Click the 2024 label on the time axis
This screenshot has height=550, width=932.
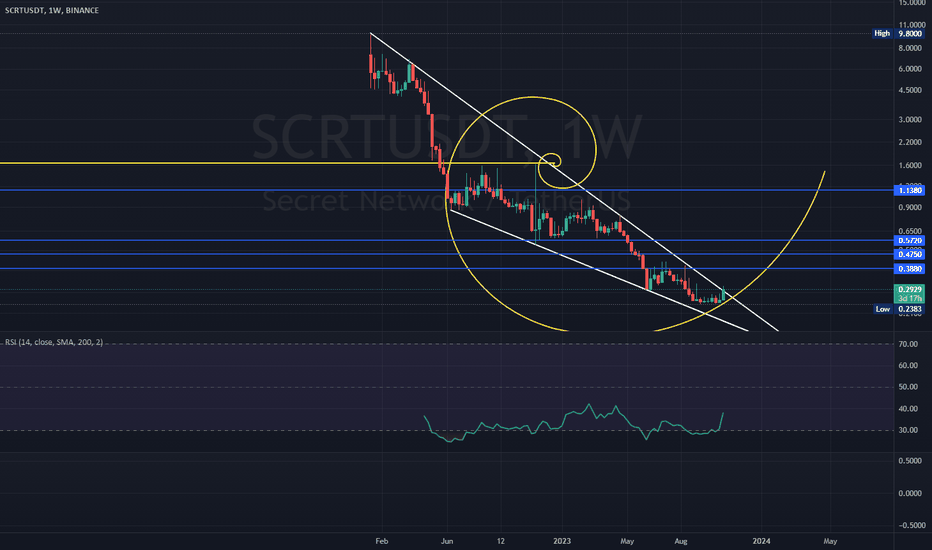tap(760, 540)
